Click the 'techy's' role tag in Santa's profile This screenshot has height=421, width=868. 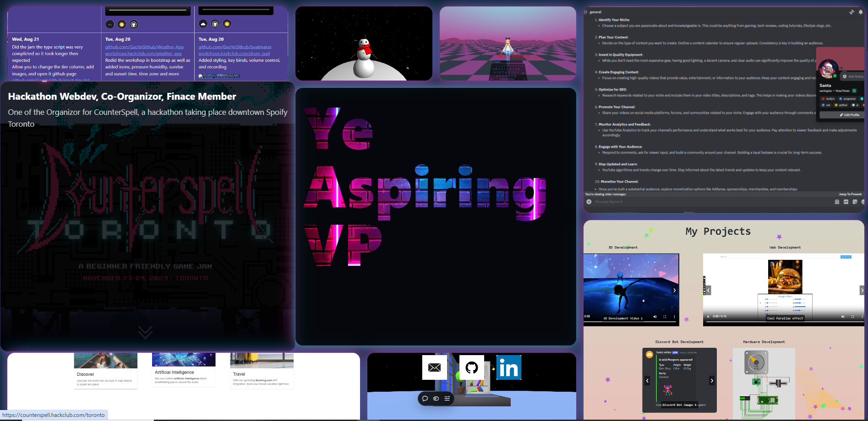[x=828, y=99]
